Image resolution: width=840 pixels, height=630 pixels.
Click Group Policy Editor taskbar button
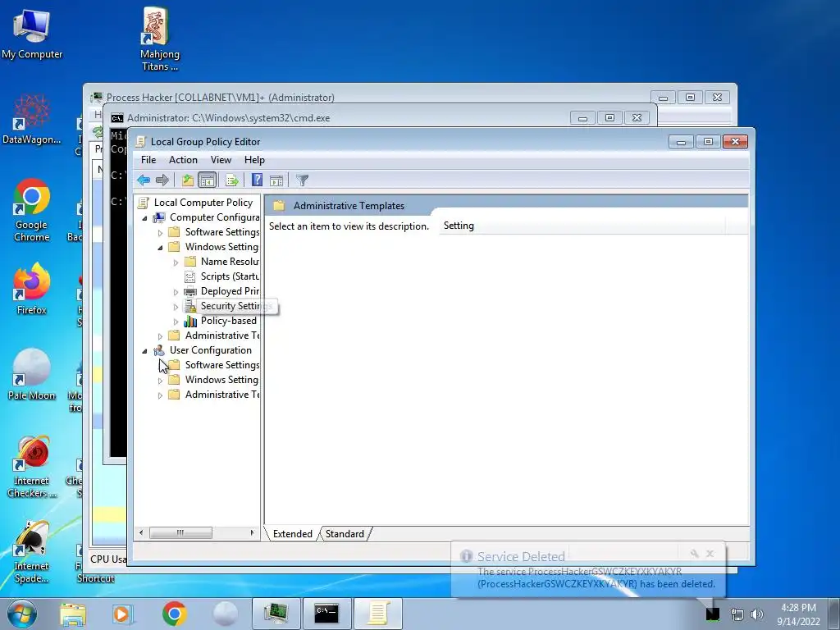(x=377, y=614)
